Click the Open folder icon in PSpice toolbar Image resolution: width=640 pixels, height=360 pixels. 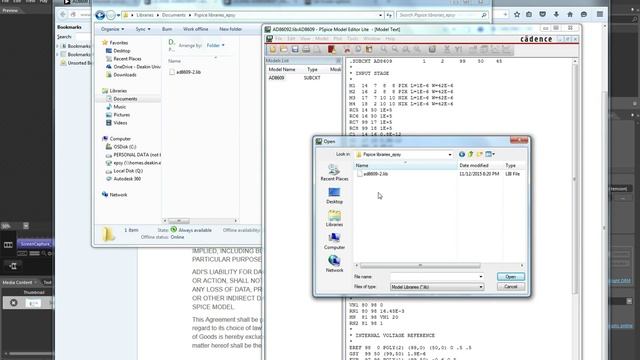[x=284, y=49]
